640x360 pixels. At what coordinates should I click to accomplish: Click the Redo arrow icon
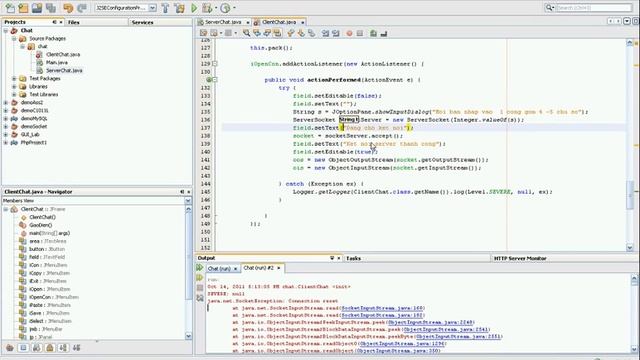[x=82, y=8]
